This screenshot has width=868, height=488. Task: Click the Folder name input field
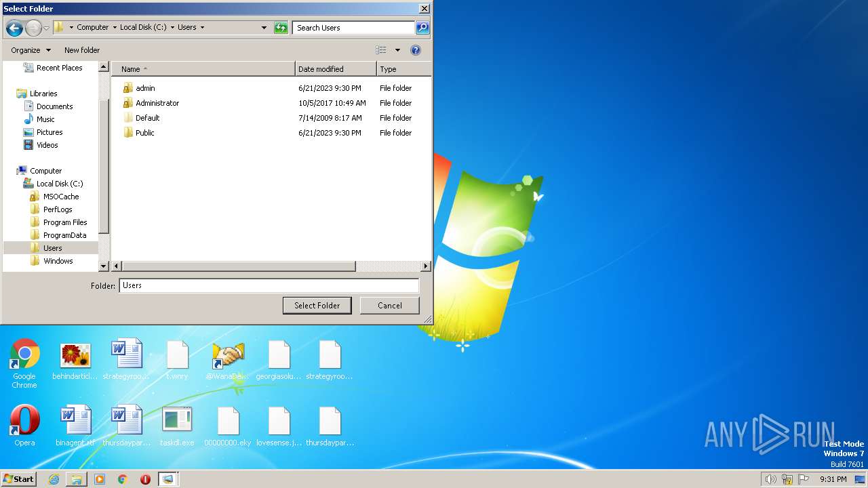269,285
